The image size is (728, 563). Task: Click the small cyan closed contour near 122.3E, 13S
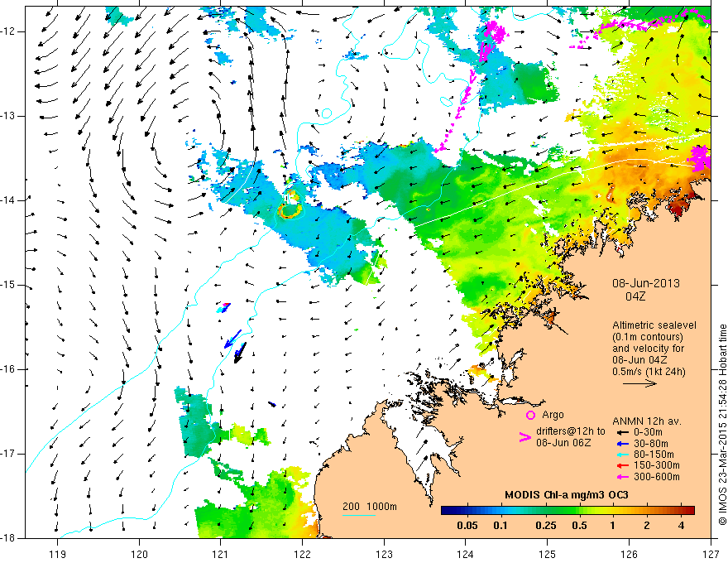pos(327,113)
